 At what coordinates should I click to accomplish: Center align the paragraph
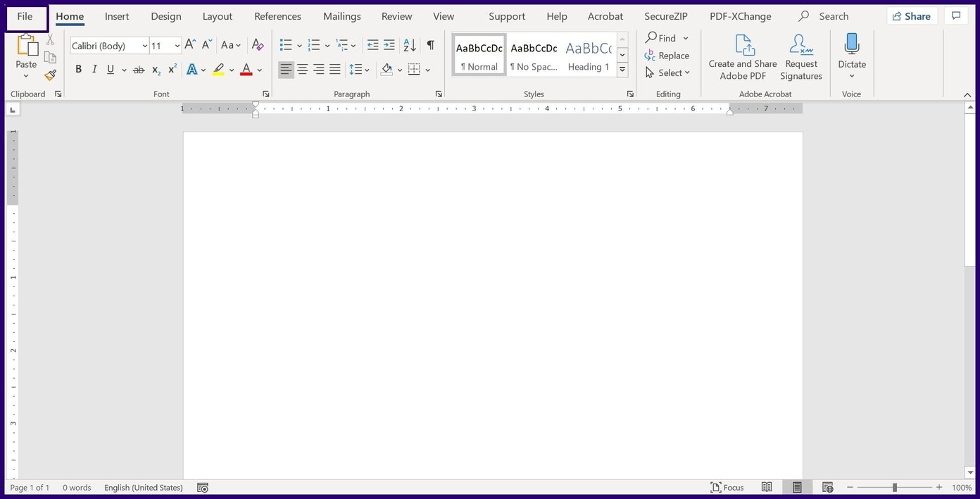click(302, 69)
